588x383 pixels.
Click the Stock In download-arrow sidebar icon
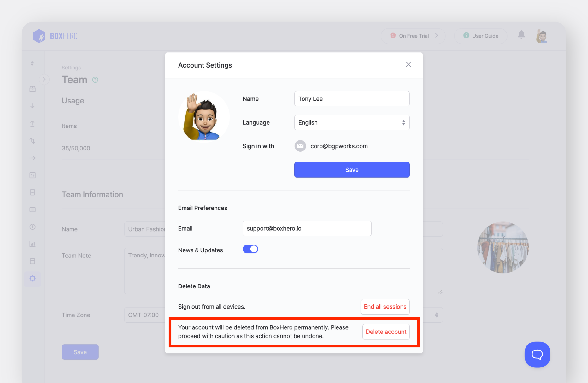tap(32, 107)
